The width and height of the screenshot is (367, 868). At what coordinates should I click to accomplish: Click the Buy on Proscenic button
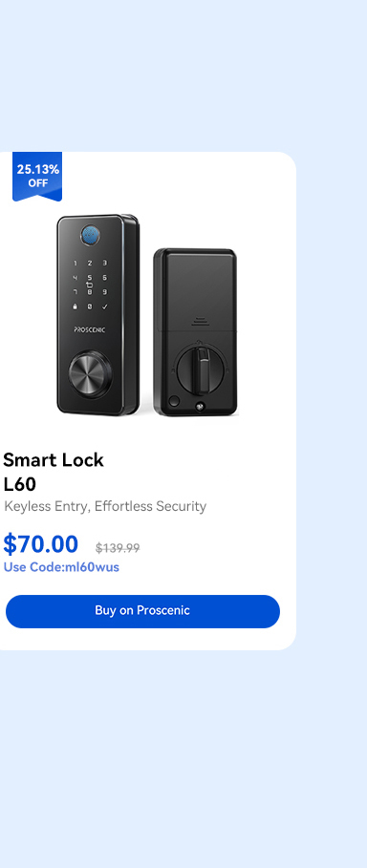pos(142,611)
